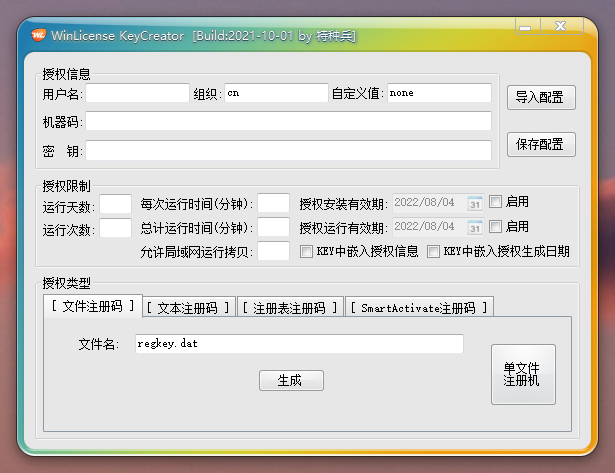
Task: Click the 文件名 field with regkey.dat
Action: 299,344
